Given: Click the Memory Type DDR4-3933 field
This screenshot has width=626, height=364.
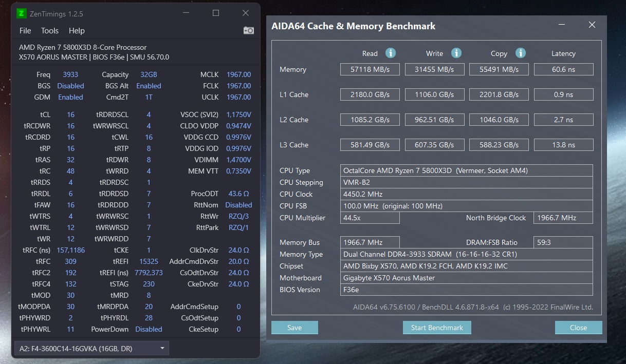Looking at the screenshot, I should (x=467, y=254).
